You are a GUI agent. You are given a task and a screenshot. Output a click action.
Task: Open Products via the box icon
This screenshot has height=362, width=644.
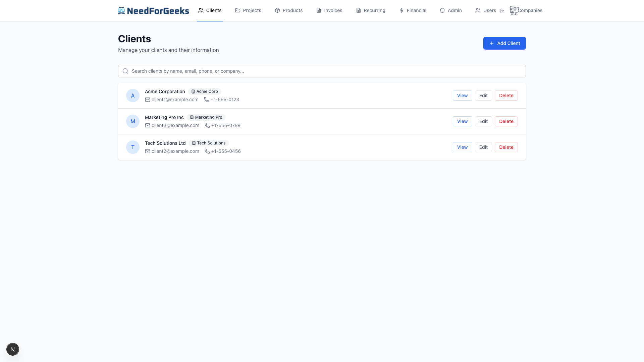[277, 10]
